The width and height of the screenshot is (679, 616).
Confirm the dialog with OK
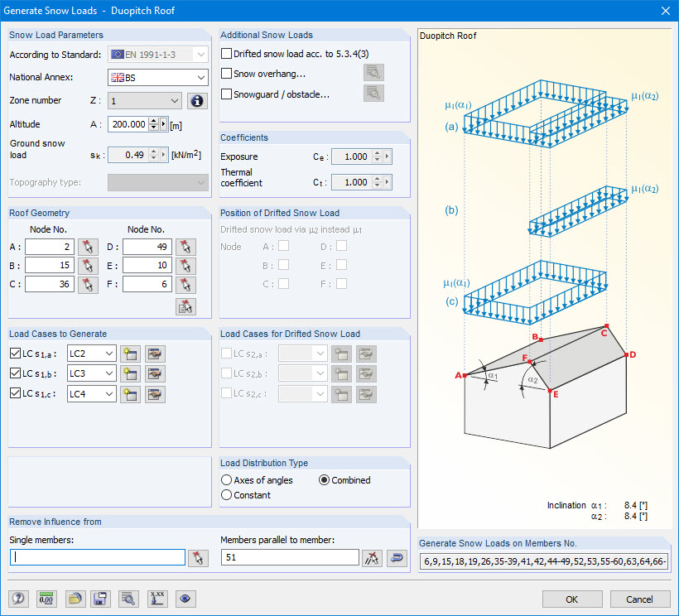[x=572, y=599]
